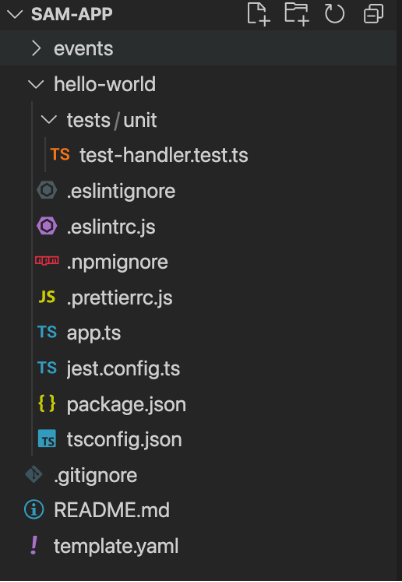
Task: Click the New Folder icon
Action: (297, 14)
